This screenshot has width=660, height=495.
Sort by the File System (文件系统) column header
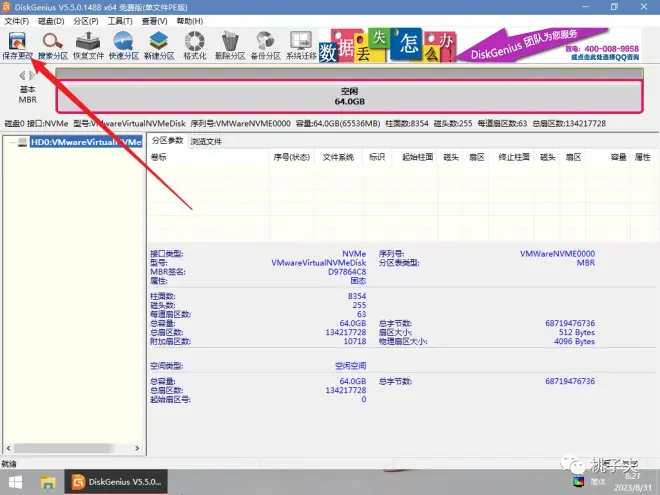pyautogui.click(x=338, y=157)
